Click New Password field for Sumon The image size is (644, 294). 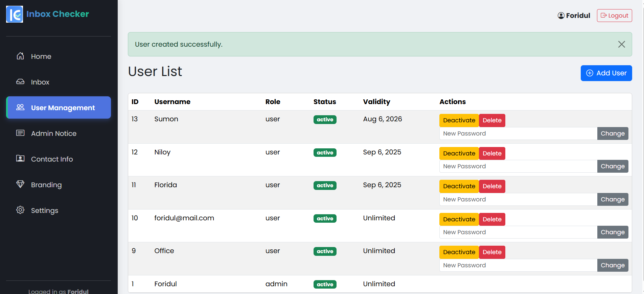click(x=518, y=133)
